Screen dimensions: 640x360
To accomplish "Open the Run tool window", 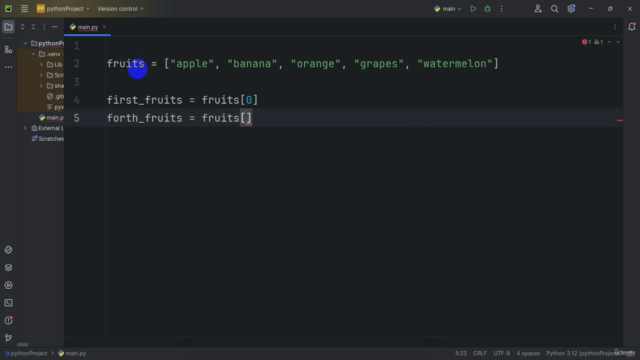I will 8,285.
